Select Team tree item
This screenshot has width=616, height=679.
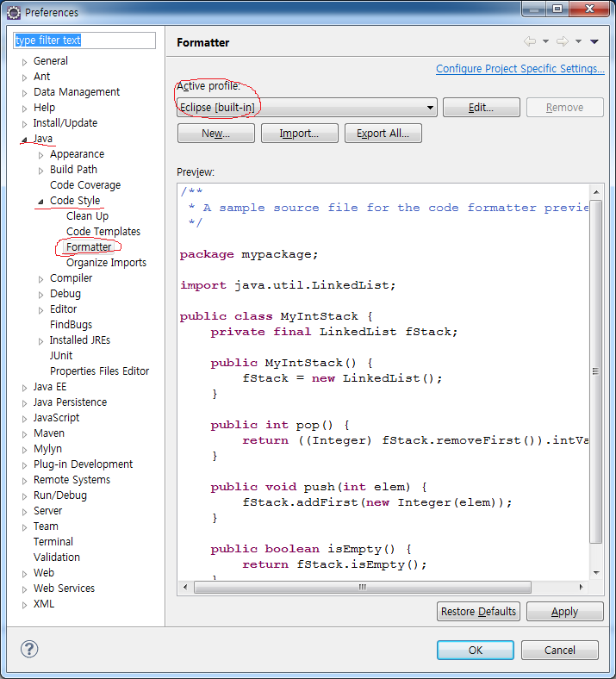click(x=46, y=526)
